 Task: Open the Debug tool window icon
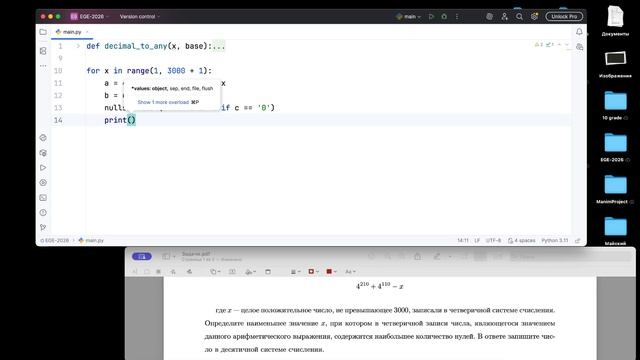coord(43,183)
